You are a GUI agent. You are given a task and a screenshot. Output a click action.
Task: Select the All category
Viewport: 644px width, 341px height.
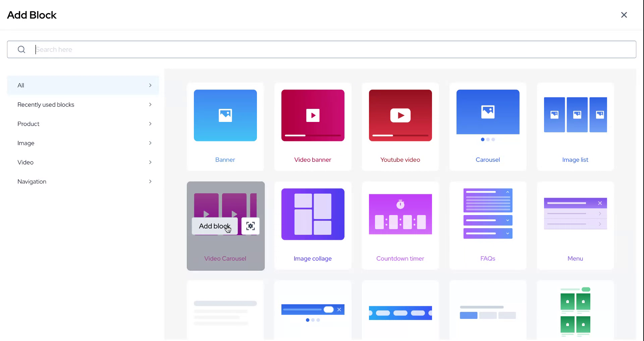pyautogui.click(x=83, y=85)
